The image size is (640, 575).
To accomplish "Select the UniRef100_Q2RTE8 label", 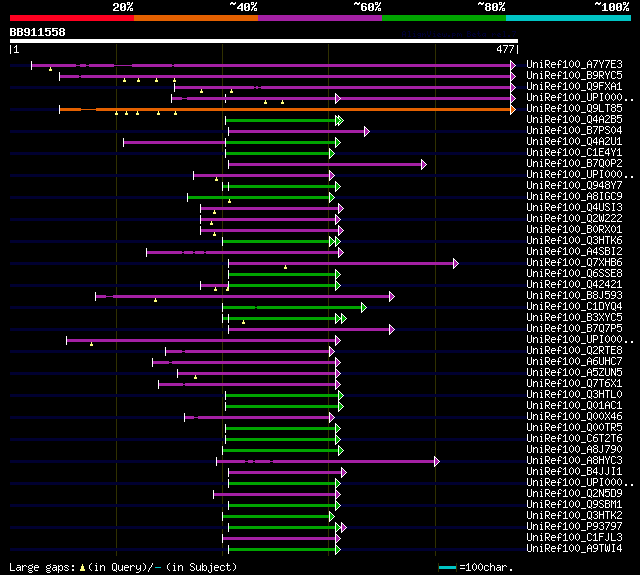I will pyautogui.click(x=574, y=351).
